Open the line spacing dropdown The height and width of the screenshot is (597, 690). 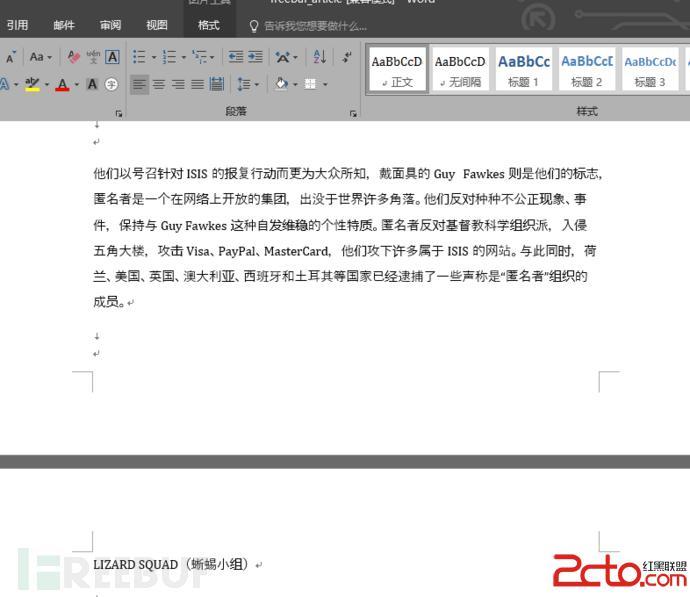245,84
